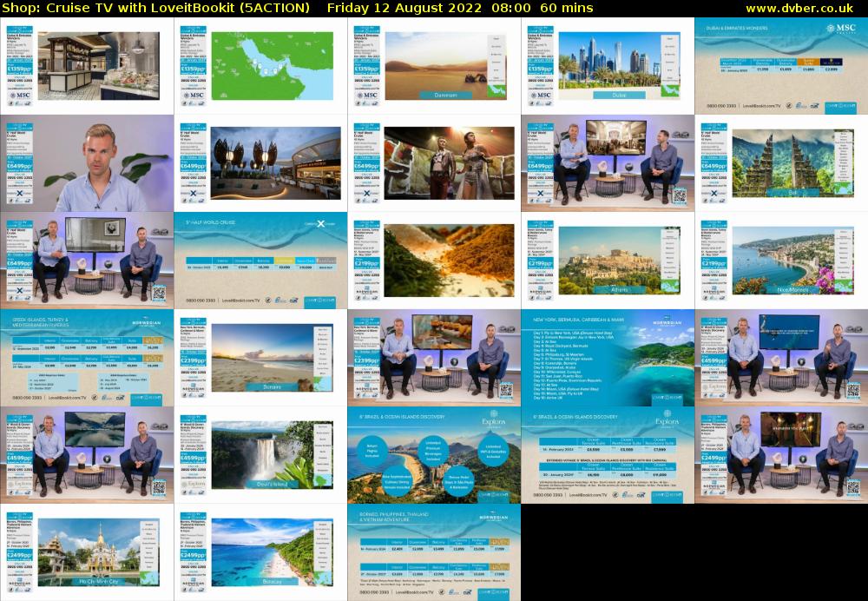The image size is (868, 601).
Task: Open the Borneo, Philippines, Thailand price table thumbnail
Action: [434, 552]
